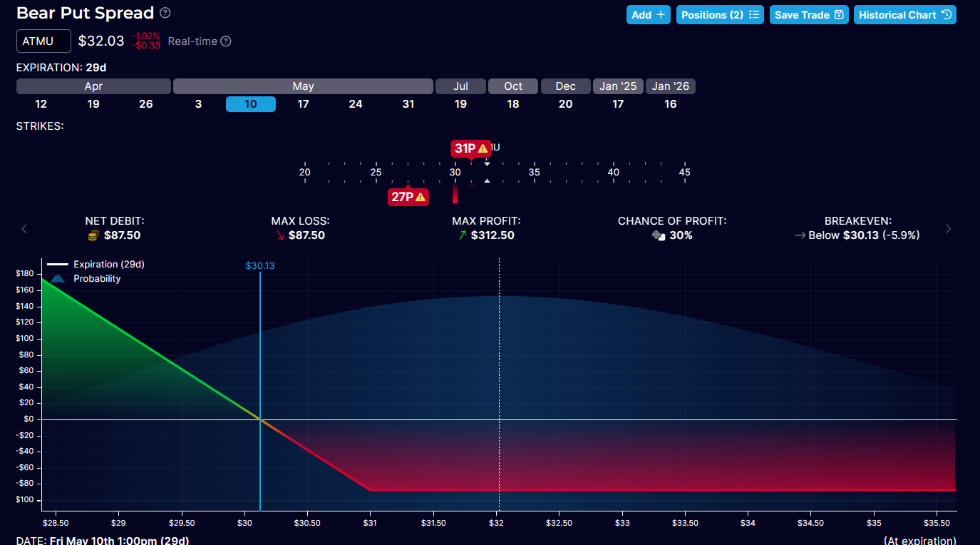Select the Jan '25 expiration month
The width and height of the screenshot is (980, 545).
point(618,86)
